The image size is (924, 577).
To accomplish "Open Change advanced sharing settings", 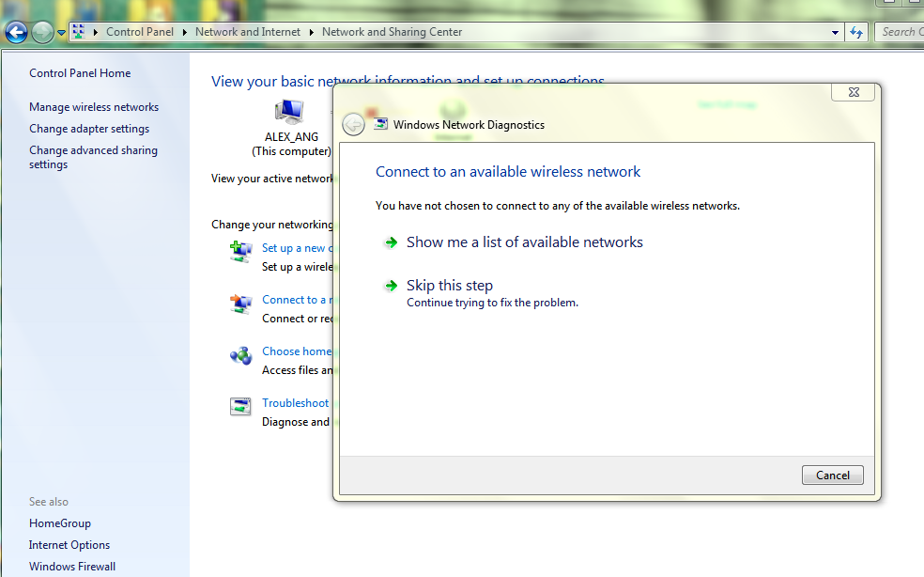I will click(x=93, y=157).
